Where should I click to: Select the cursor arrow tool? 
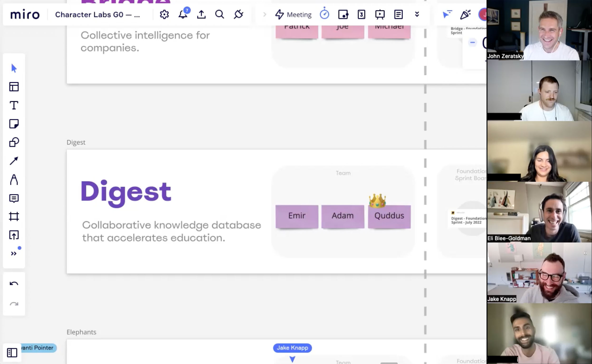point(14,68)
